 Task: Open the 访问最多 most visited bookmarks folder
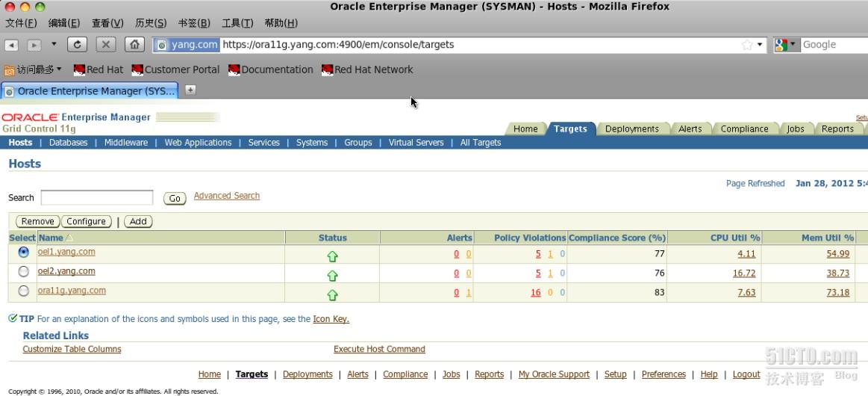[x=34, y=69]
